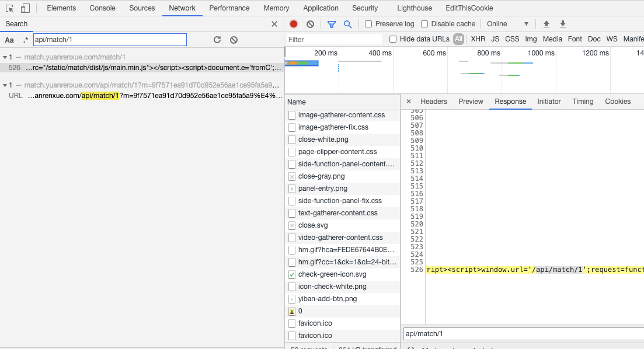Open line 526 main.min.js search result
This screenshot has width=644, height=349.
point(142,68)
